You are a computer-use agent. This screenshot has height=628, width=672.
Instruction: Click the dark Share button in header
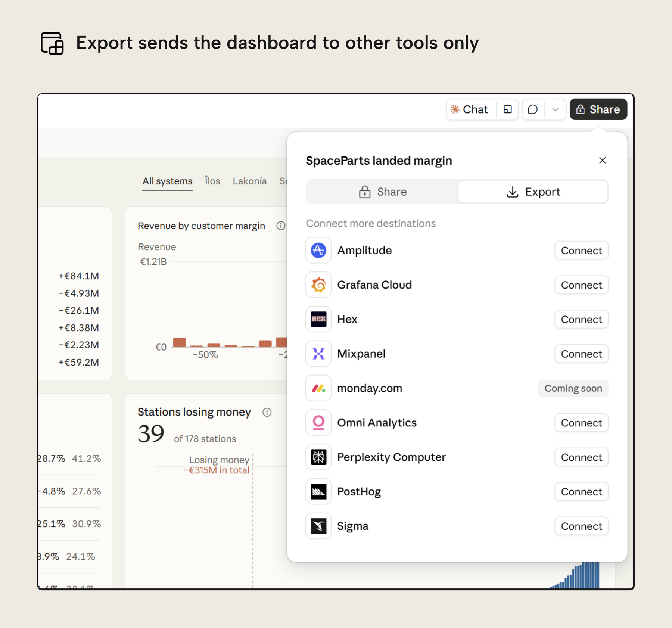(598, 109)
